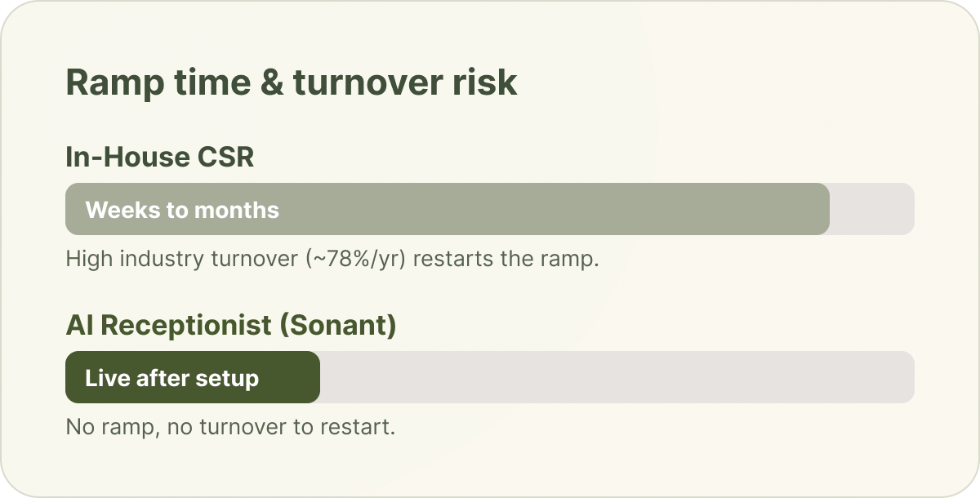Select the "In-House CSR" heading

[x=160, y=157]
